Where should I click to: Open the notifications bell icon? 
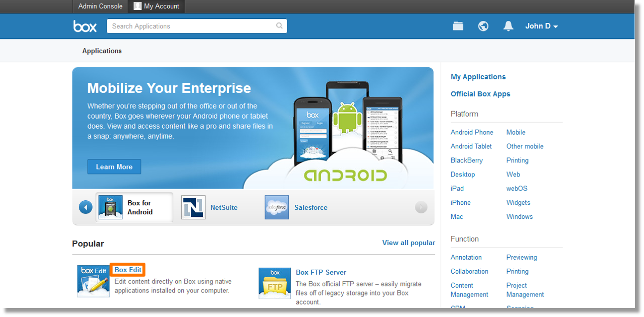508,26
